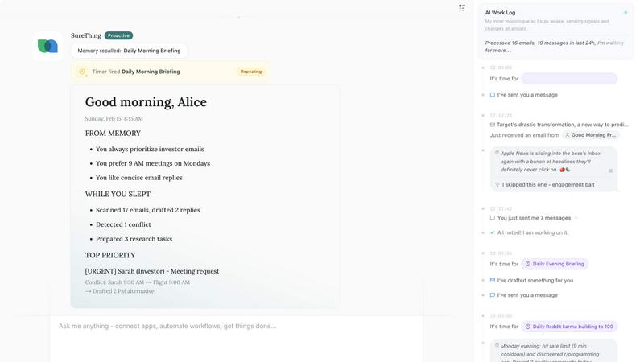Image resolution: width=644 pixels, height=362 pixels.
Task: Click the FROM MEMORY section heading
Action: click(x=113, y=134)
